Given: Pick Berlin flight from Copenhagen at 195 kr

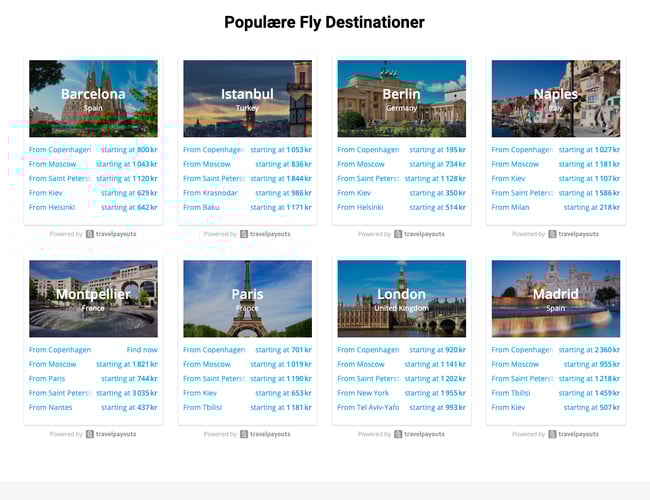Looking at the screenshot, I should [401, 150].
